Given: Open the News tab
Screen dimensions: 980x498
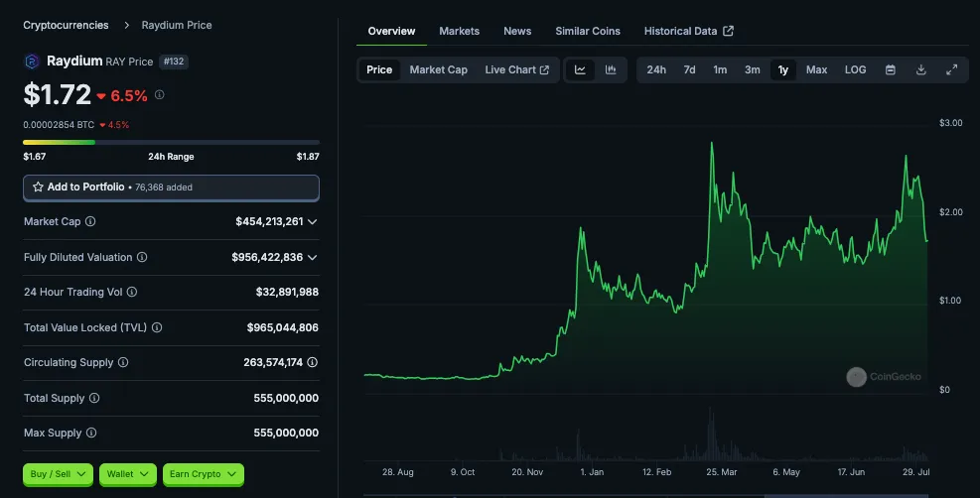Looking at the screenshot, I should click(x=517, y=31).
